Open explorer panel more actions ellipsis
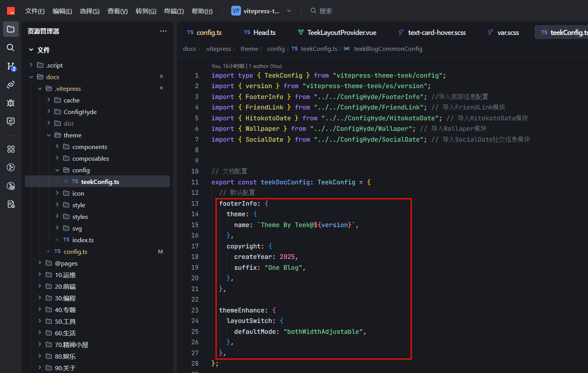Viewport: 588px width, 373px height. tap(163, 31)
